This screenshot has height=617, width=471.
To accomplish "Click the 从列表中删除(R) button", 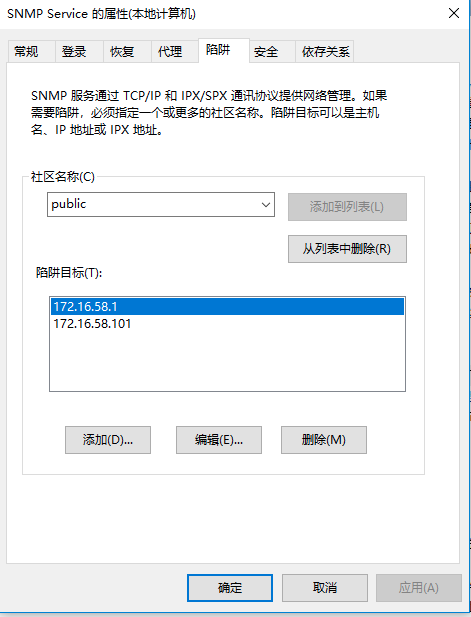I will (x=347, y=249).
